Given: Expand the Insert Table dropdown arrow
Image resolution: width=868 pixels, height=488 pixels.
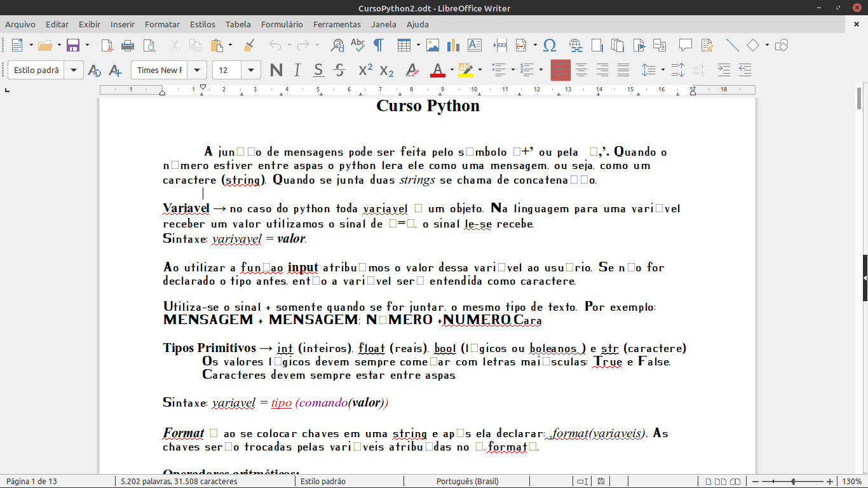Looking at the screenshot, I should click(x=418, y=45).
